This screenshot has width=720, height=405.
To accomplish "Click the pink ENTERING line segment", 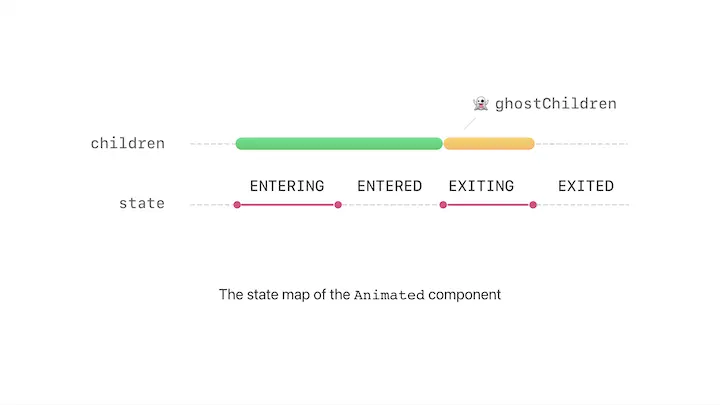I will click(287, 205).
